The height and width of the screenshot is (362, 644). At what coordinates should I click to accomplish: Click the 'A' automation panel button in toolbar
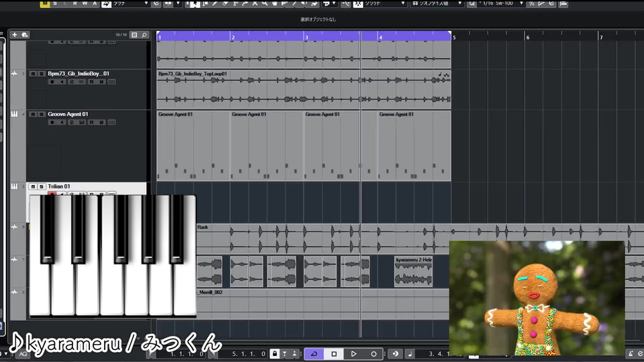click(x=95, y=3)
